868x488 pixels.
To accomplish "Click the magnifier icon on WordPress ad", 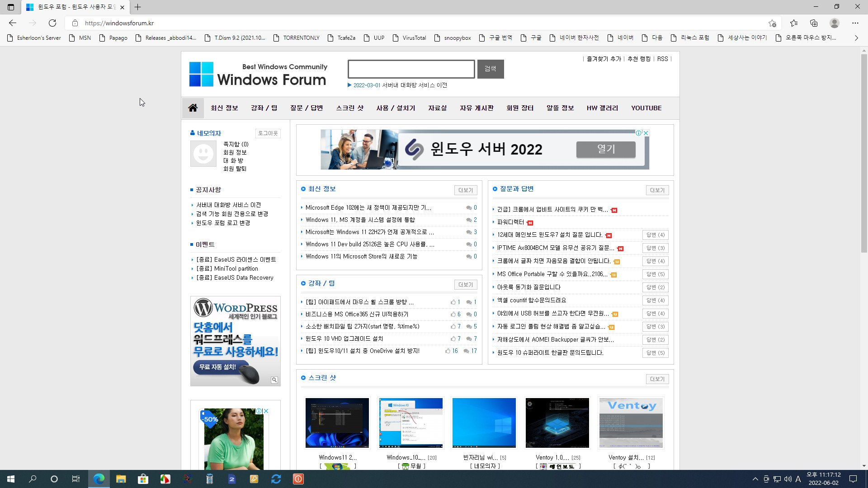I will tap(274, 380).
